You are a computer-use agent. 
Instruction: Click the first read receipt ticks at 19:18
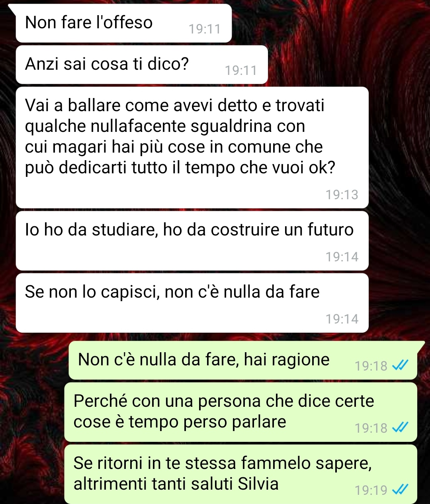[400, 365]
